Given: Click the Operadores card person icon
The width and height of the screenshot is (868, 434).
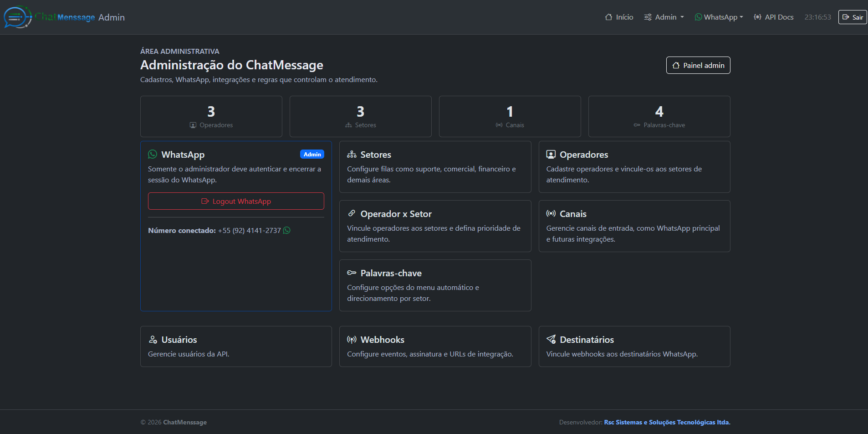Looking at the screenshot, I should pyautogui.click(x=551, y=155).
